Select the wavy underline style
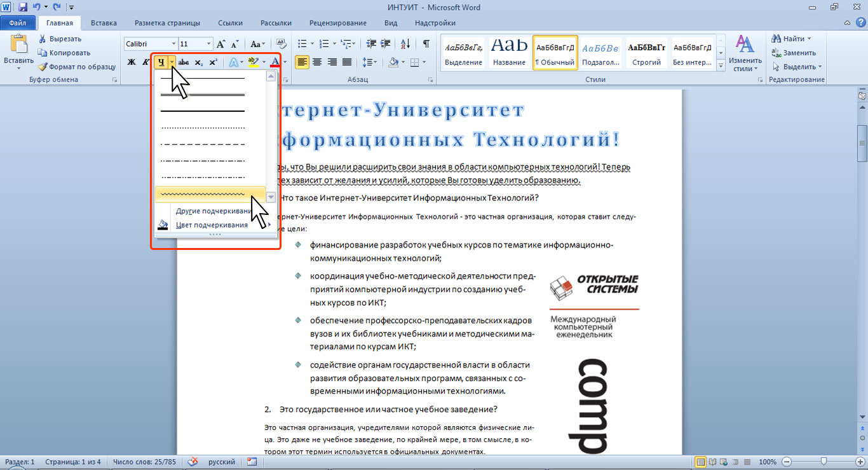The image size is (868, 470). 210,194
